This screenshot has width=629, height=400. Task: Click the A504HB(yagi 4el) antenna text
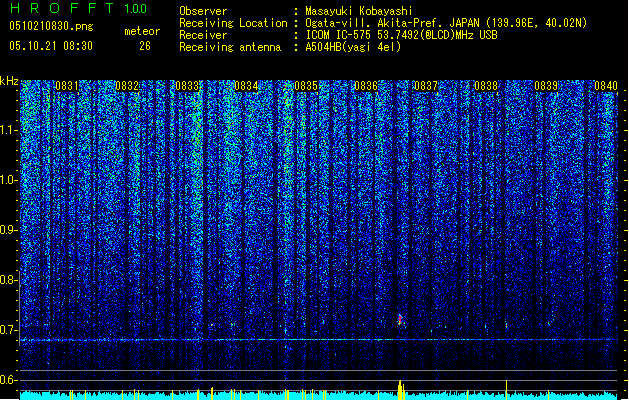[353, 47]
